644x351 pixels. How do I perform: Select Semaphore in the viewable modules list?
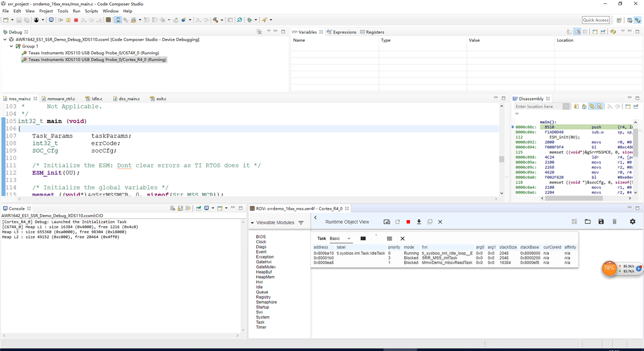point(266,302)
